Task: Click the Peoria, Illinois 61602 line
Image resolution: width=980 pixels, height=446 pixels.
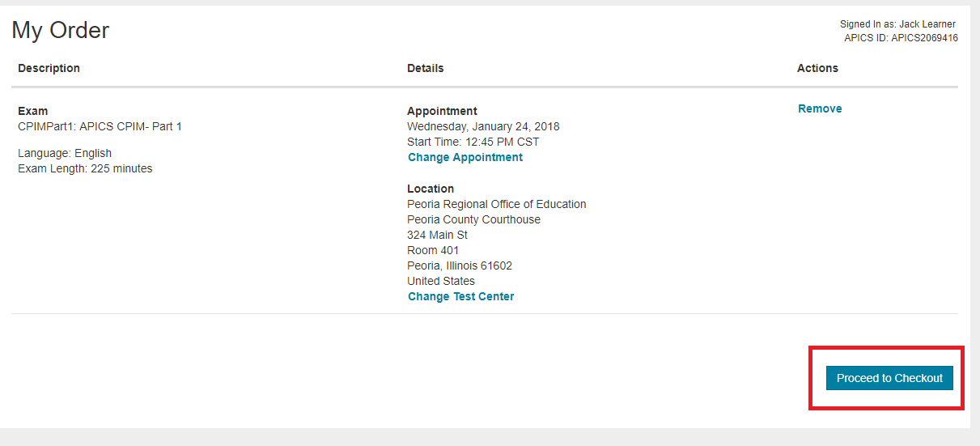Action: [x=460, y=265]
